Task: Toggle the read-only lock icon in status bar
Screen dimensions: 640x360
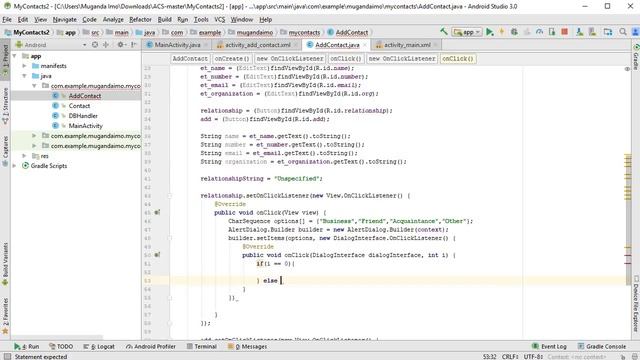Action: 623,357
